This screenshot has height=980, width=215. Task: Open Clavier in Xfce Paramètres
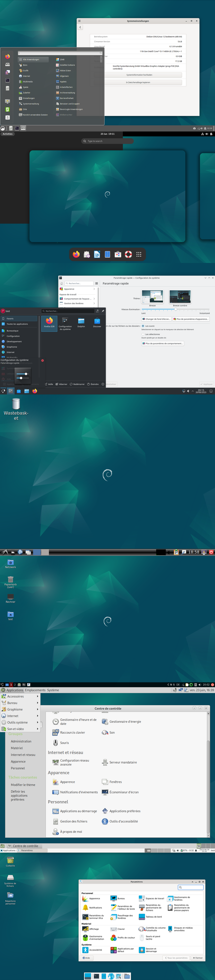118,929
